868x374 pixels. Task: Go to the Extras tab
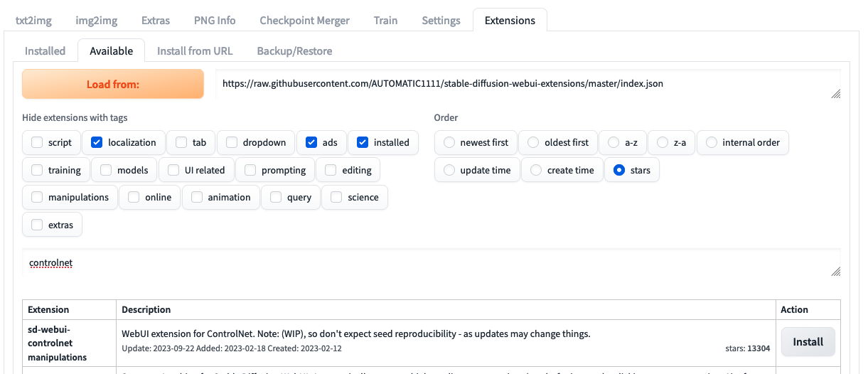point(155,20)
